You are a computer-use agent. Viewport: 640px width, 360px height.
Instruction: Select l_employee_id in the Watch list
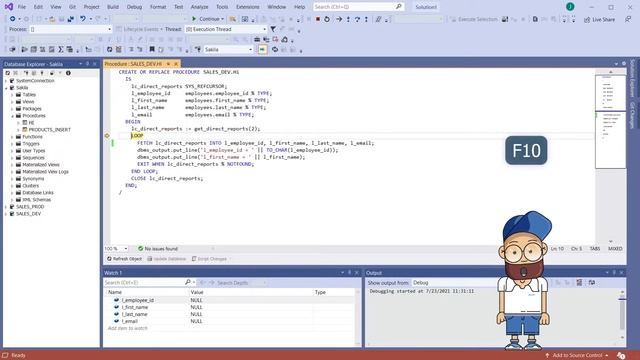coord(138,300)
